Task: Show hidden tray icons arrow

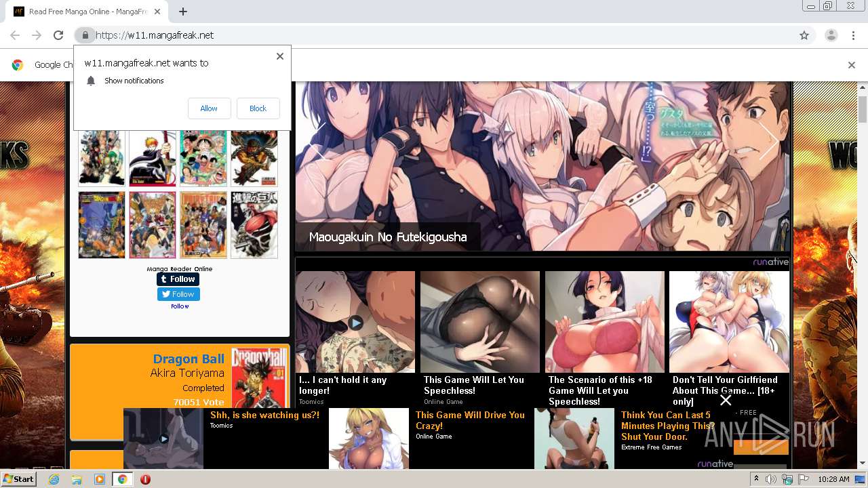Action: coord(757,479)
